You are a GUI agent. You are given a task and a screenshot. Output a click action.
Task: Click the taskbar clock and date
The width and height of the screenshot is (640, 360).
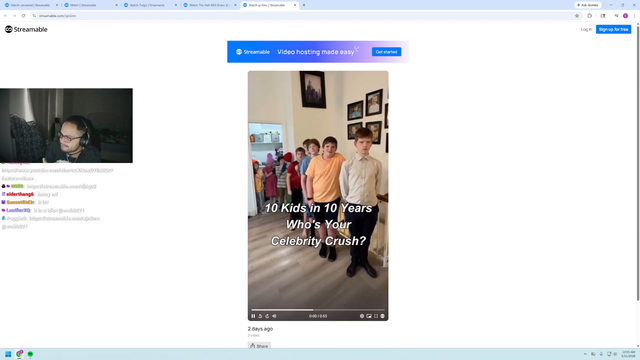coord(629,354)
